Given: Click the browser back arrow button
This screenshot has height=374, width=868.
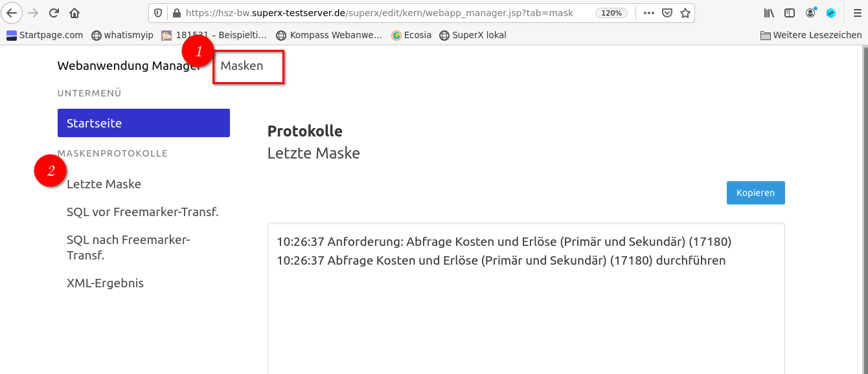Looking at the screenshot, I should pos(12,13).
